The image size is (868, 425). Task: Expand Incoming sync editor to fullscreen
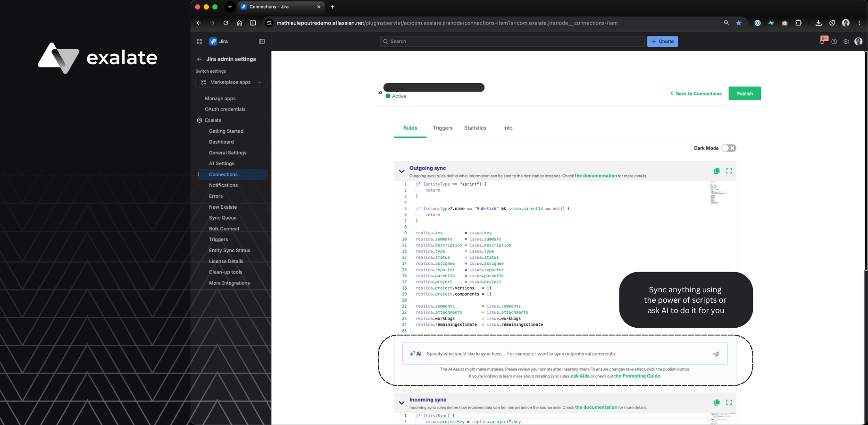pos(729,402)
